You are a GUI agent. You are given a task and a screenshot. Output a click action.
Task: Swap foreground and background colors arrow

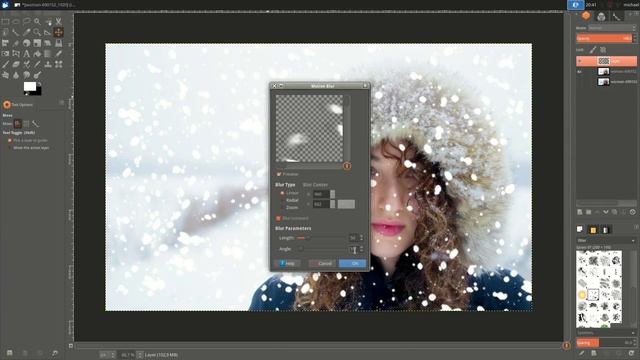pyautogui.click(x=40, y=84)
